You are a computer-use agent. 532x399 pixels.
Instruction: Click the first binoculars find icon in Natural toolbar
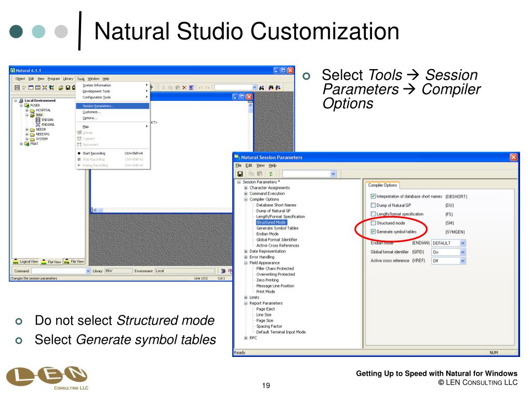pyautogui.click(x=261, y=87)
